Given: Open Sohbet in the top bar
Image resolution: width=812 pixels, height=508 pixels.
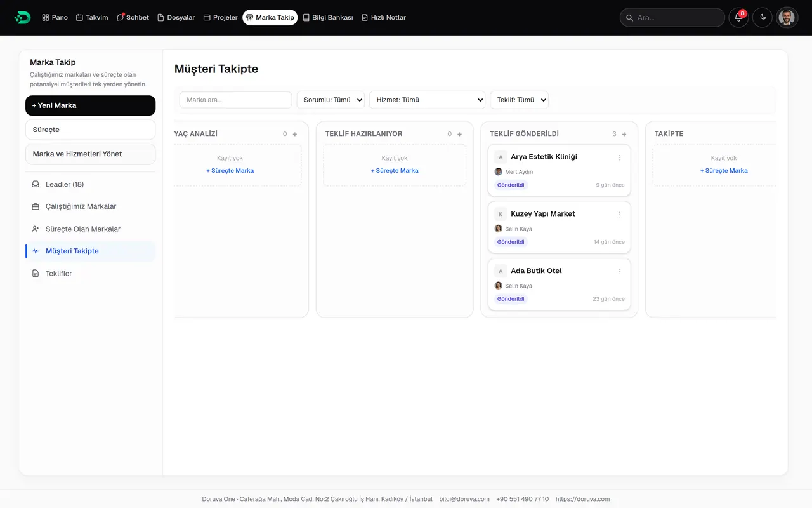Looking at the screenshot, I should point(133,18).
